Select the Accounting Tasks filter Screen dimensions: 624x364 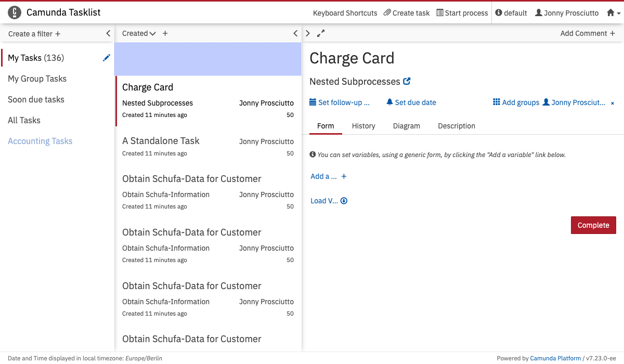tap(40, 141)
